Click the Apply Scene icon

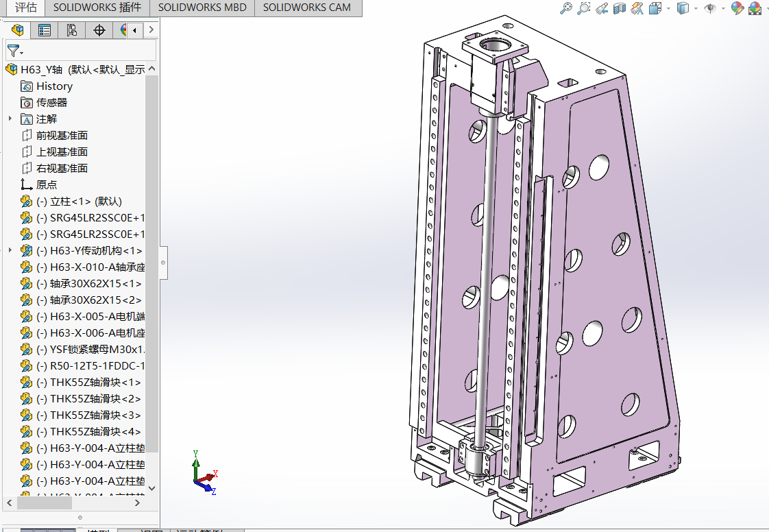(x=755, y=8)
